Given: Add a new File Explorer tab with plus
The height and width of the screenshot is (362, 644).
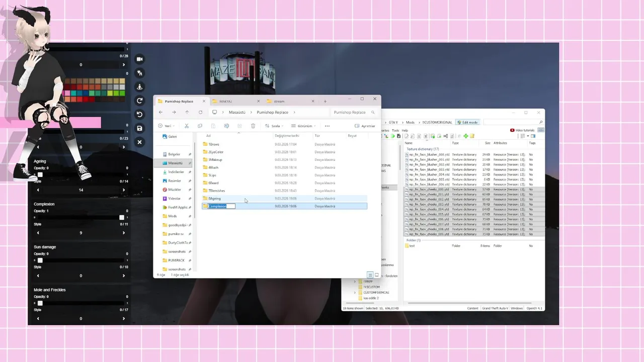Looking at the screenshot, I should pos(325,101).
